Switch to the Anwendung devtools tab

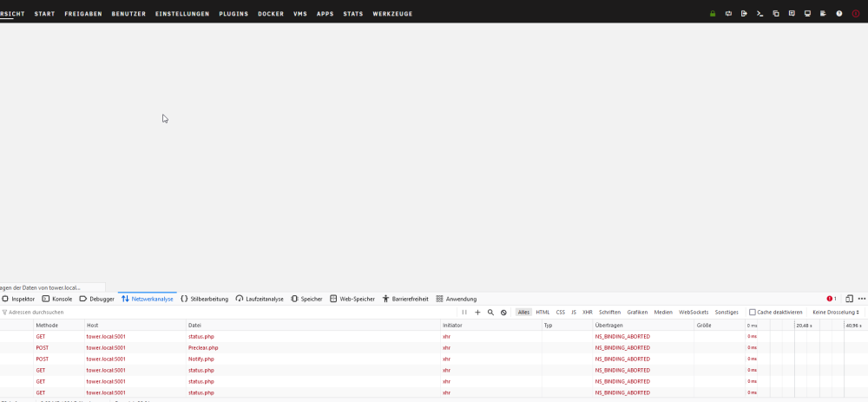(457, 299)
